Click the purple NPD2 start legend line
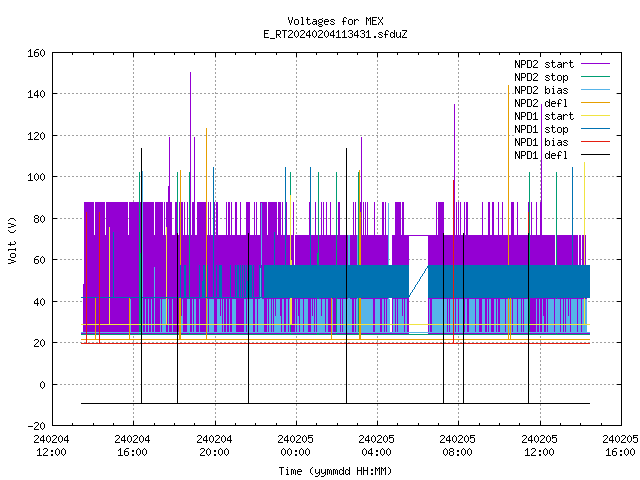The width and height of the screenshot is (640, 480). 595,64
